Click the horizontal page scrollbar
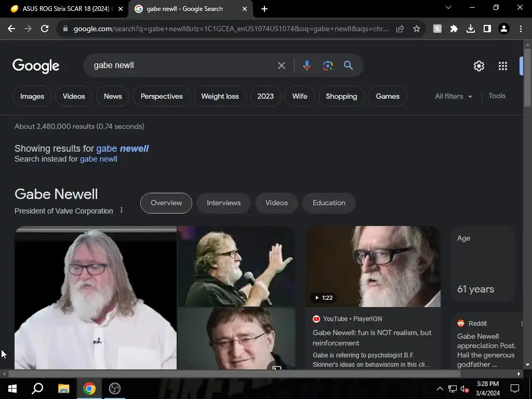This screenshot has height=399, width=532. tap(234, 374)
